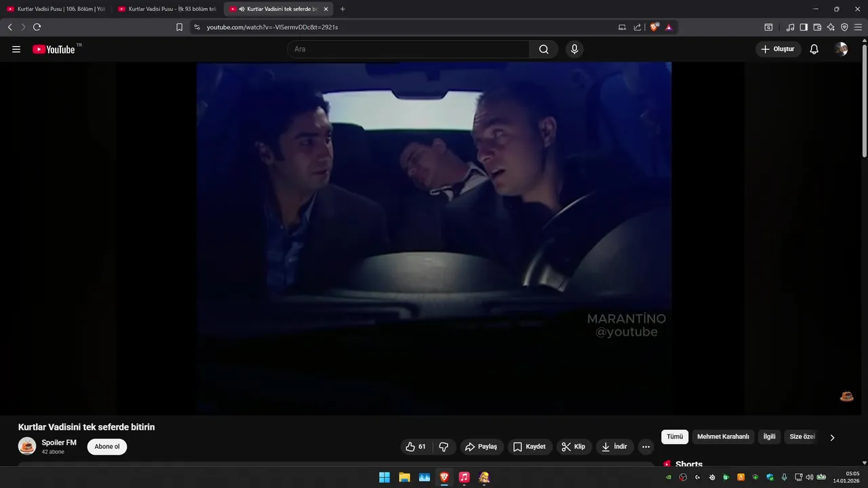Open Brave Rewards triangle icon
Screen dimensions: 868x488
coord(669,27)
